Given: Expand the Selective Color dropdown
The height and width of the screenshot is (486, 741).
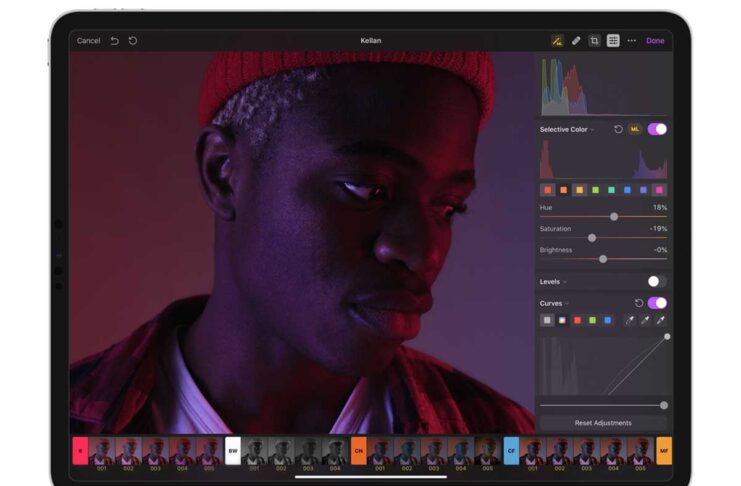Looking at the screenshot, I should coord(592,130).
